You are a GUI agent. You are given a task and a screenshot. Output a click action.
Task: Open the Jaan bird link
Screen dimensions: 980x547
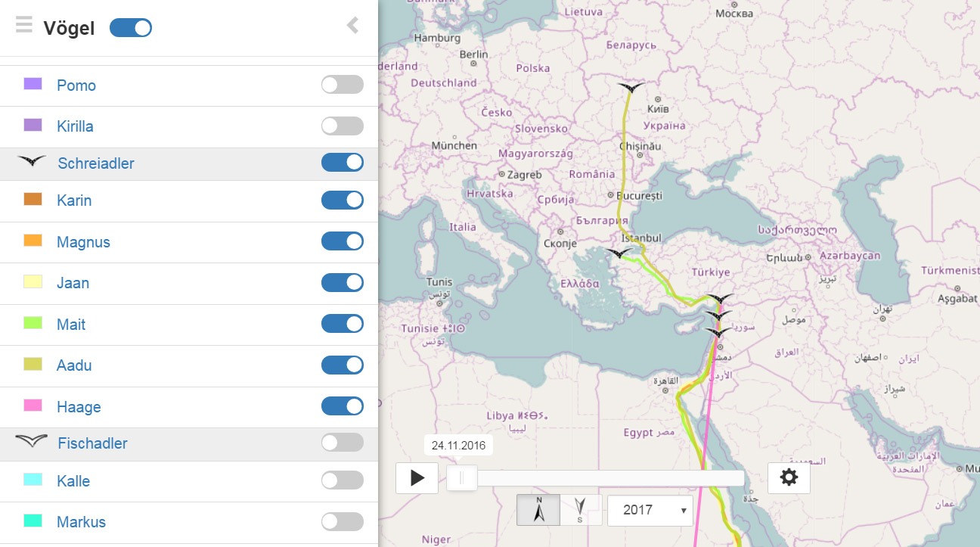(73, 283)
